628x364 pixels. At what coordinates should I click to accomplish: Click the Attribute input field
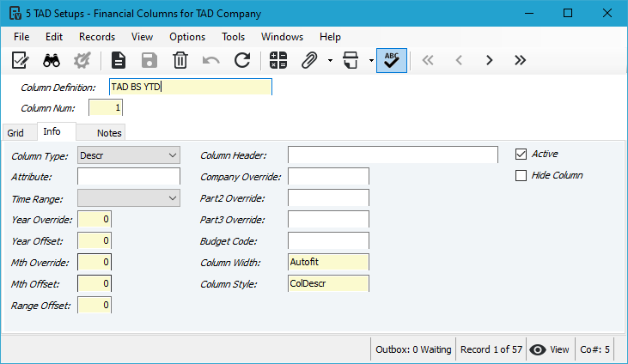129,177
